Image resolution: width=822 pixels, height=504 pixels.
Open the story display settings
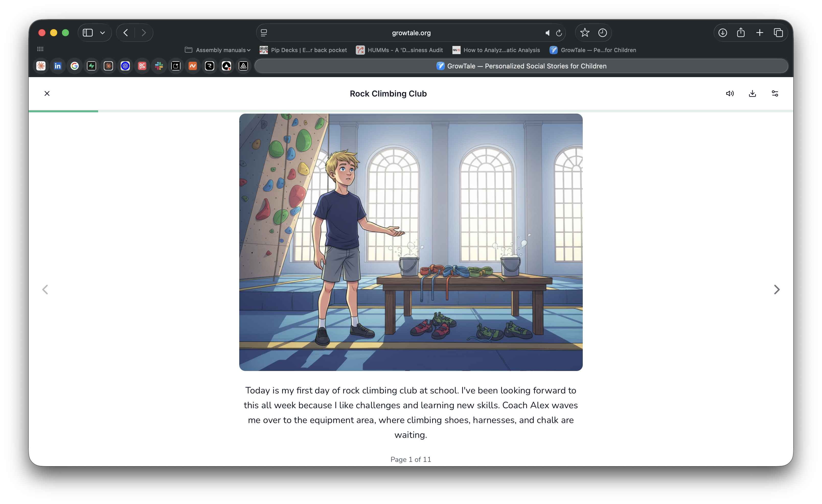pos(775,93)
